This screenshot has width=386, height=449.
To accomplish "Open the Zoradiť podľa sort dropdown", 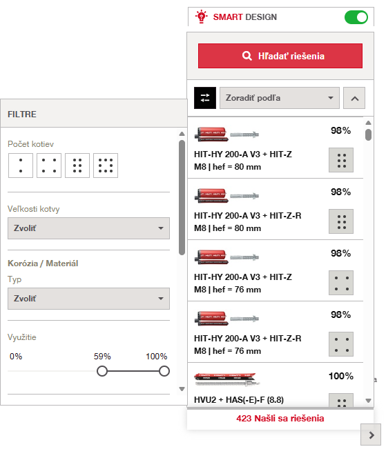I will pos(279,98).
